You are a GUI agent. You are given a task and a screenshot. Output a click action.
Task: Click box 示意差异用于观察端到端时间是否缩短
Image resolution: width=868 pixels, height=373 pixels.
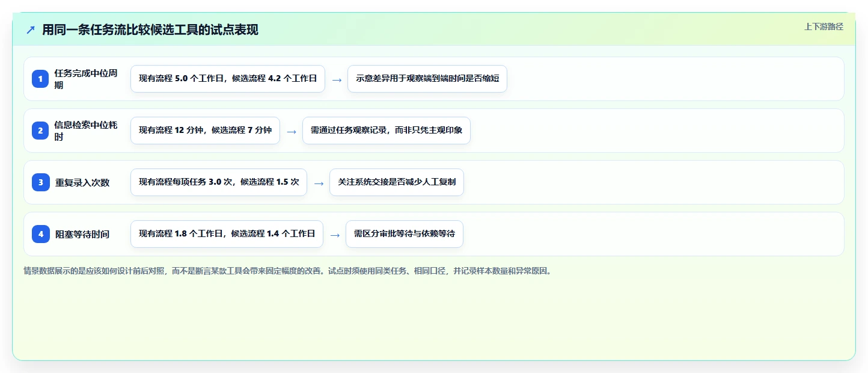tap(427, 79)
